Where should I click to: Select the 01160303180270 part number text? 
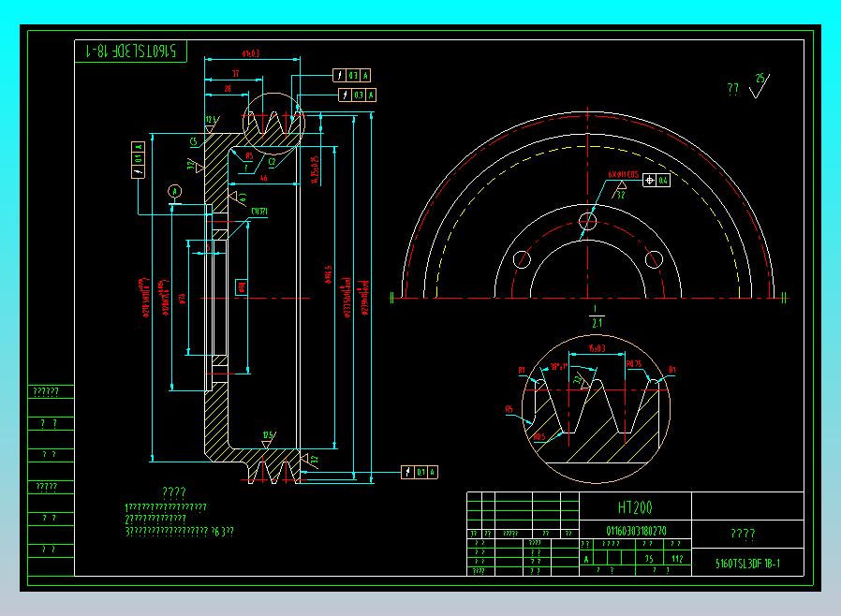pyautogui.click(x=636, y=531)
